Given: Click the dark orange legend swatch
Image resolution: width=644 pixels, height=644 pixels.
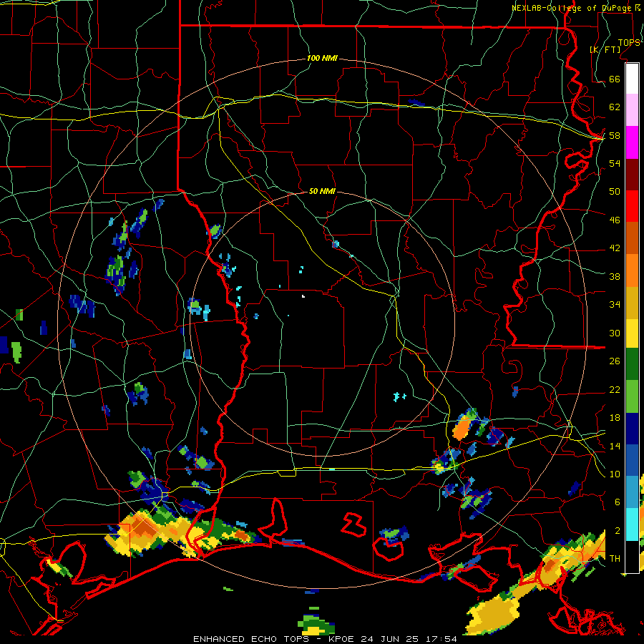Looking at the screenshot, I should click(x=632, y=238).
